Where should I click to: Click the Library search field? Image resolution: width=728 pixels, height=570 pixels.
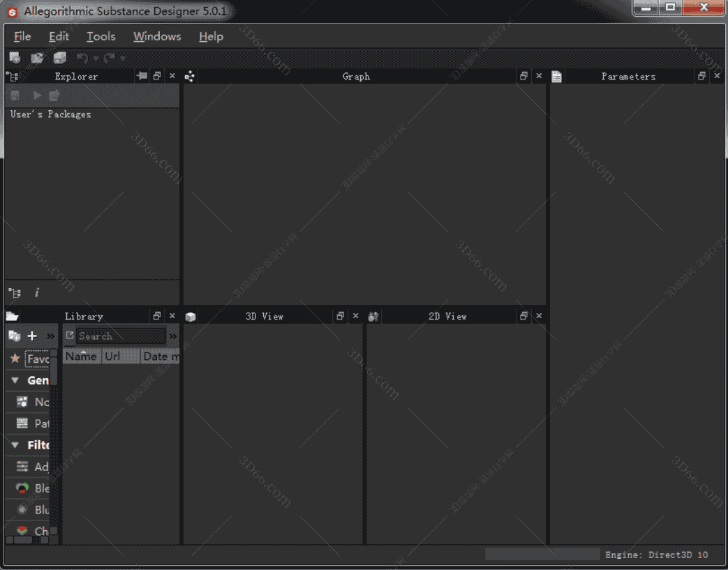click(x=120, y=336)
